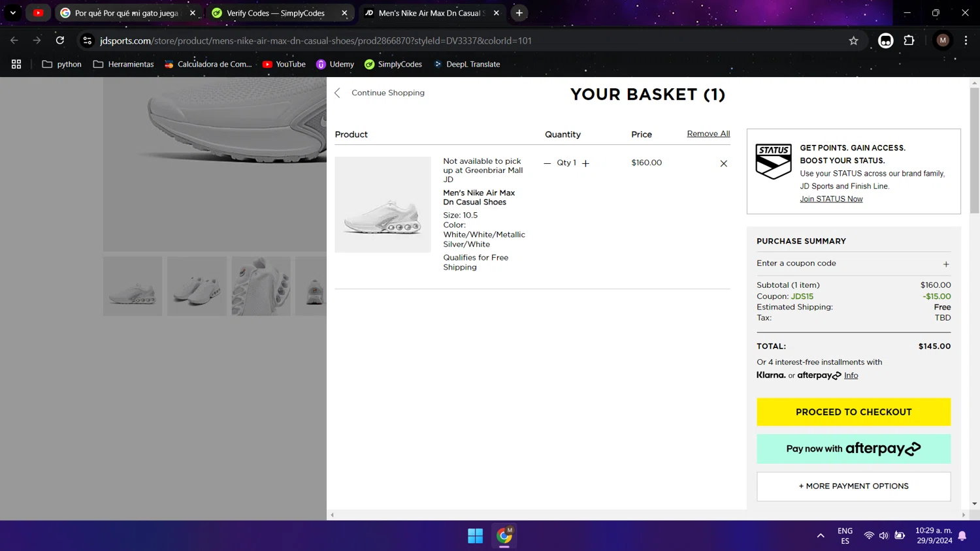Click the SimplyCodes extension icon in toolbar
Viewport: 980px width, 551px height.
click(x=885, y=40)
